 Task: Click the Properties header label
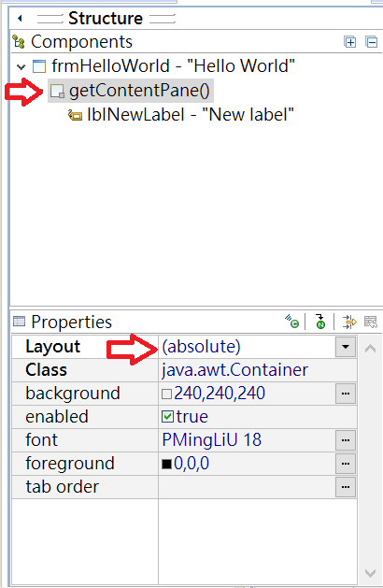pos(72,322)
